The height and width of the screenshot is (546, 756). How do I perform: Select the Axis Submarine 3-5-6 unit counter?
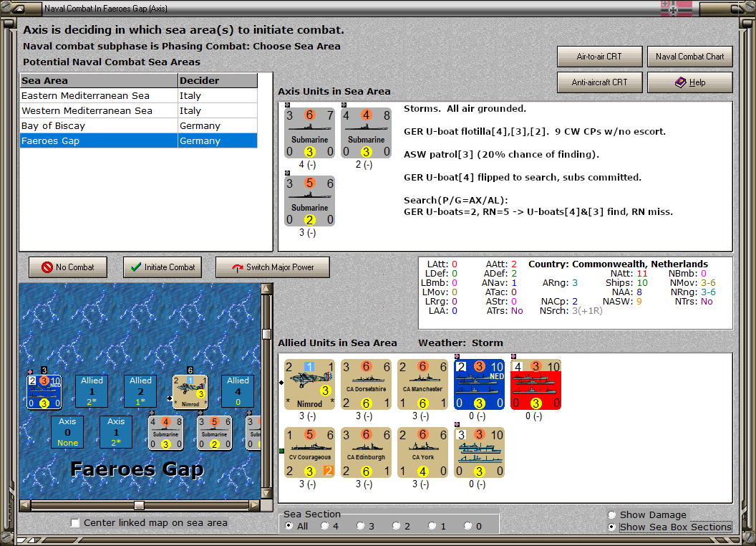[x=309, y=201]
